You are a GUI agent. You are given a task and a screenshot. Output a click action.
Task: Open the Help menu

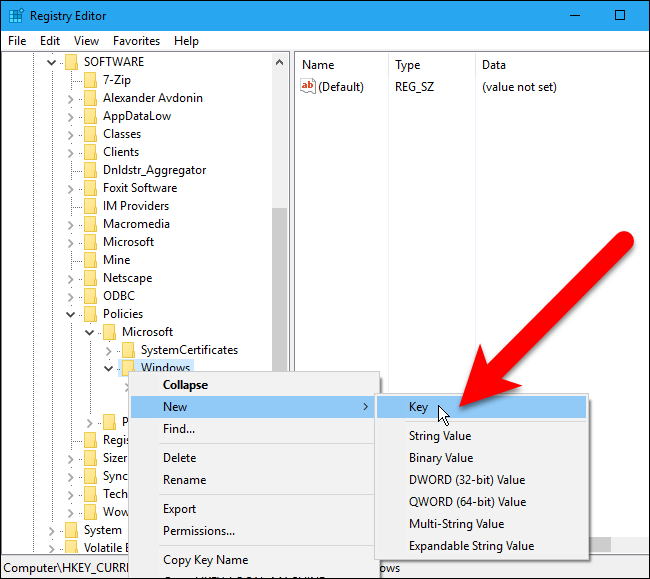point(186,41)
